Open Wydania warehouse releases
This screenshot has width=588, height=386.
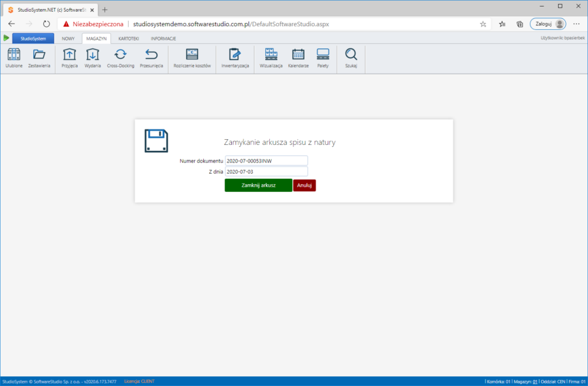(93, 58)
